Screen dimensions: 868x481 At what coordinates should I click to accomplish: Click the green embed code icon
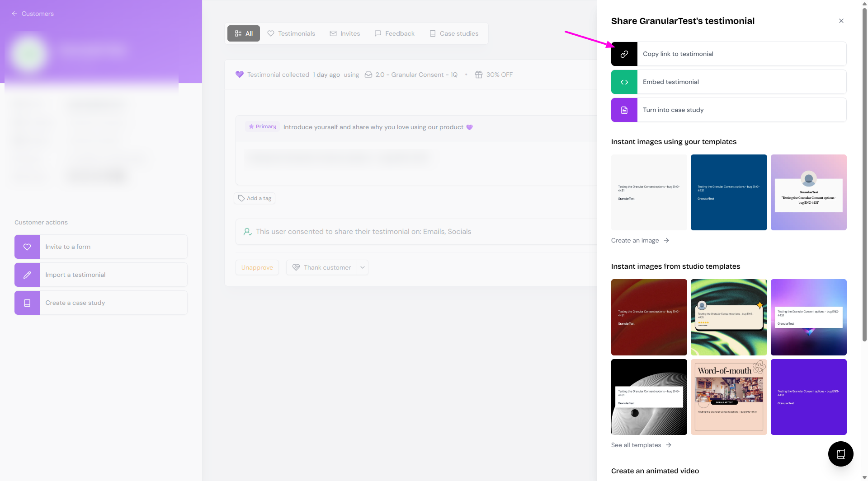624,82
